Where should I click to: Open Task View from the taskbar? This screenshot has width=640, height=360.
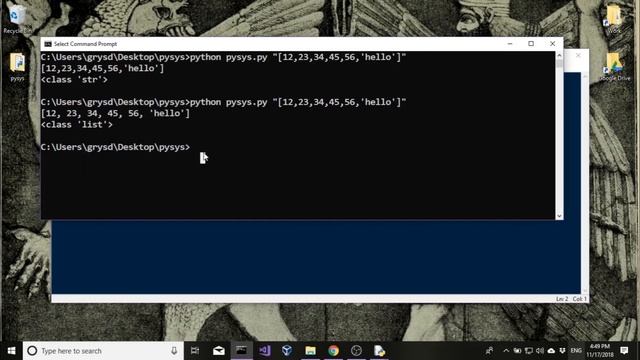[195, 351]
